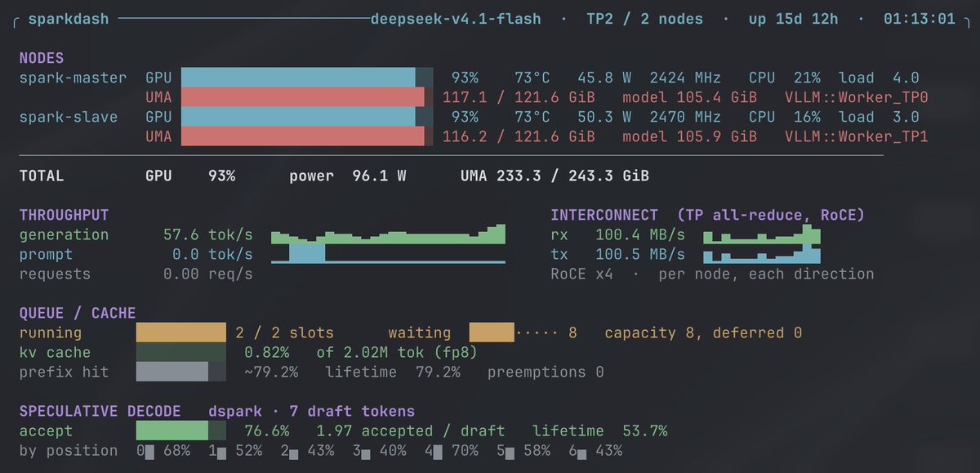The width and height of the screenshot is (980, 473).
Task: Click the 'INTERCONNECT' section heading
Action: click(604, 215)
